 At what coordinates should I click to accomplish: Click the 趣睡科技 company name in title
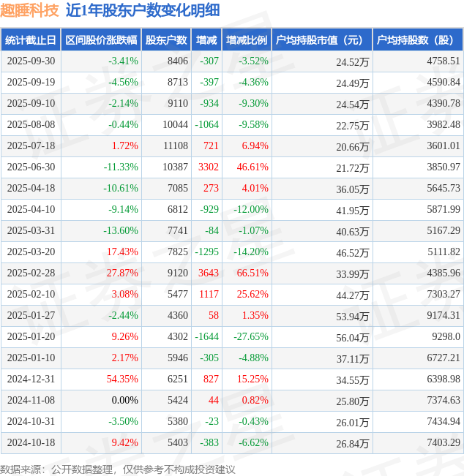tap(30, 10)
